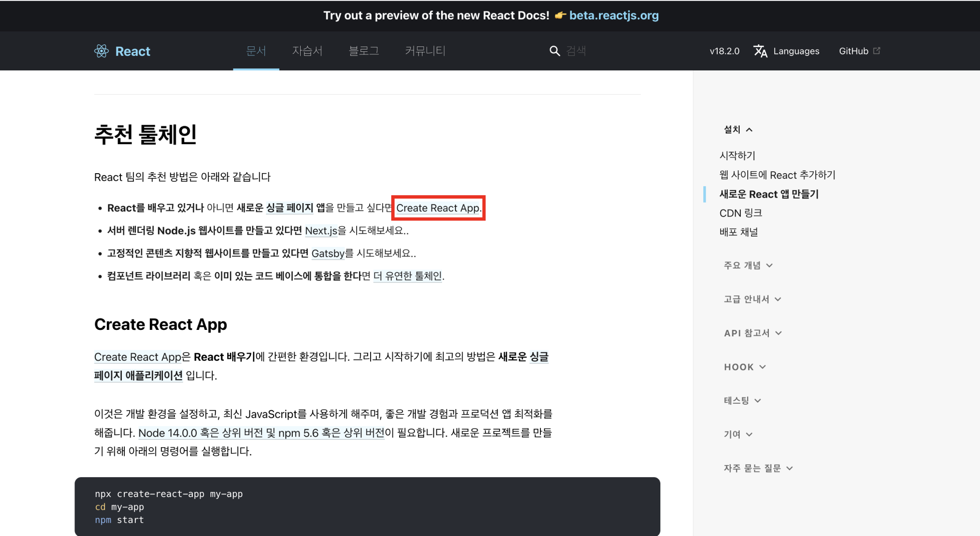Collapse the 설치 sidebar section
The height and width of the screenshot is (536, 980).
coord(738,129)
